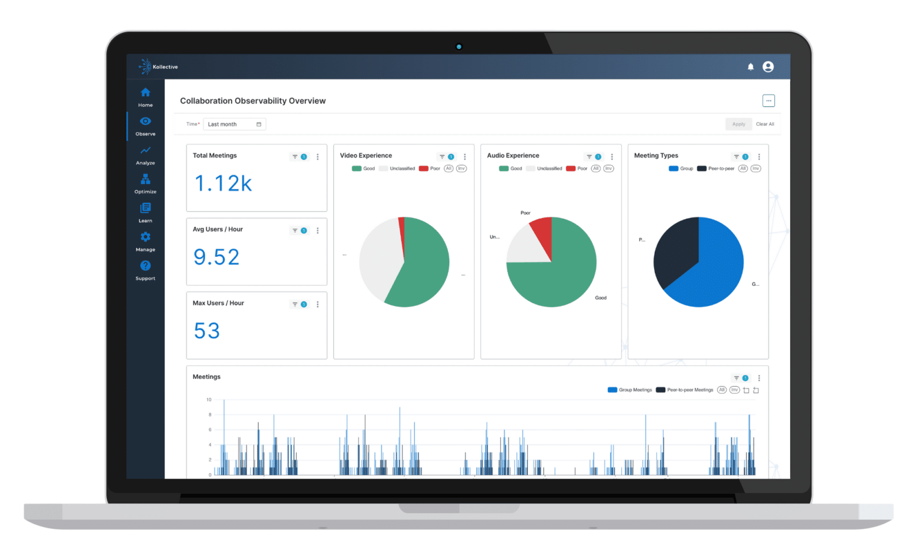Click the Clear All link

[x=765, y=124]
